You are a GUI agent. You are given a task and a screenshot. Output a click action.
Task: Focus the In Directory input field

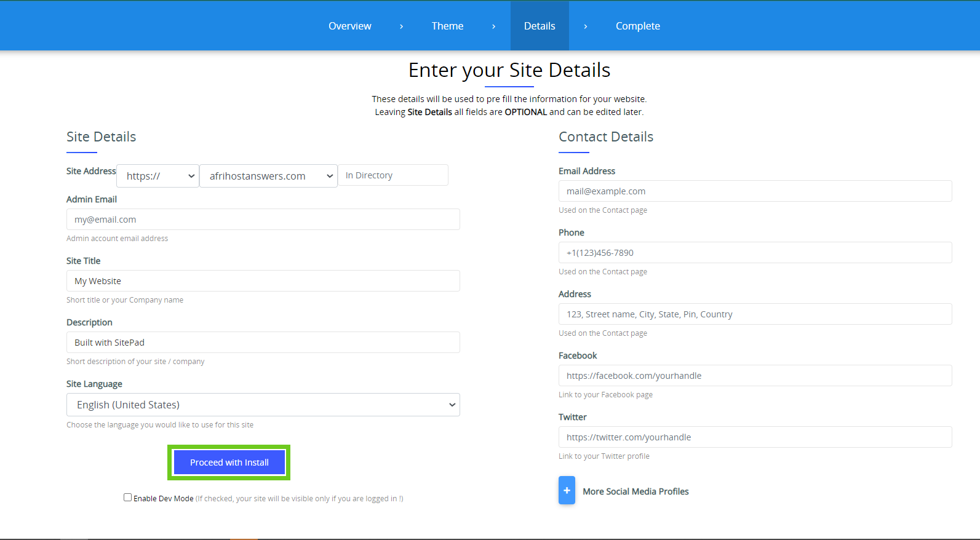coord(392,175)
